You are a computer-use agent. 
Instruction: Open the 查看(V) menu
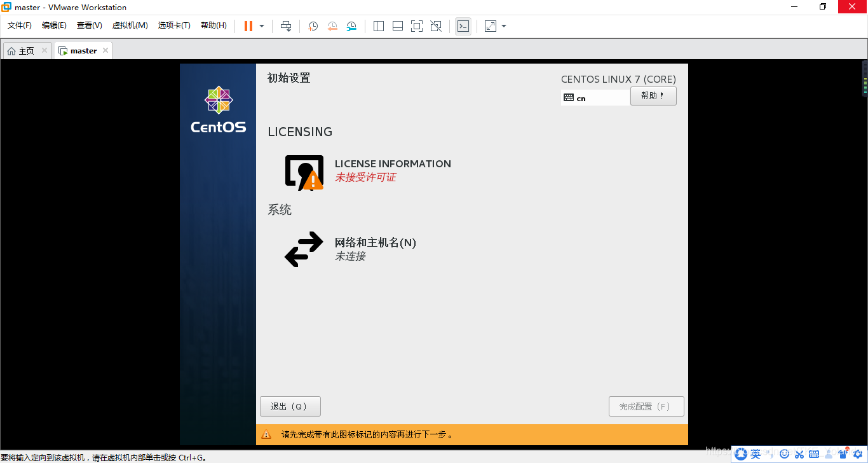point(90,25)
